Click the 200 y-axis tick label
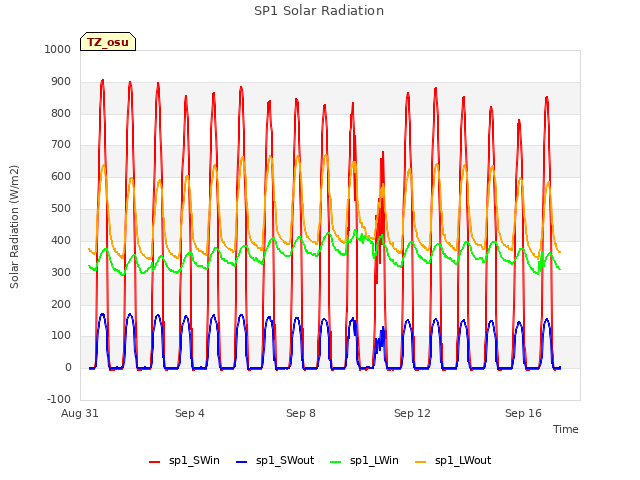 click(x=61, y=304)
